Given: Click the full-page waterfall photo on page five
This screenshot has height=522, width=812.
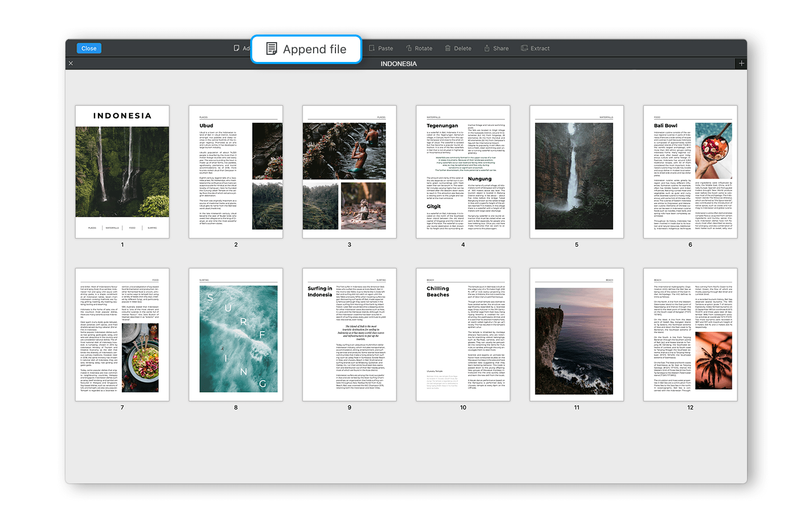Looking at the screenshot, I should 577,172.
